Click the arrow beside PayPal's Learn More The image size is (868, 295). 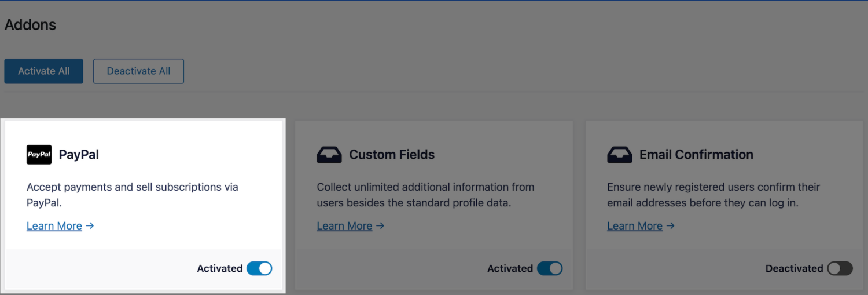[x=90, y=226]
